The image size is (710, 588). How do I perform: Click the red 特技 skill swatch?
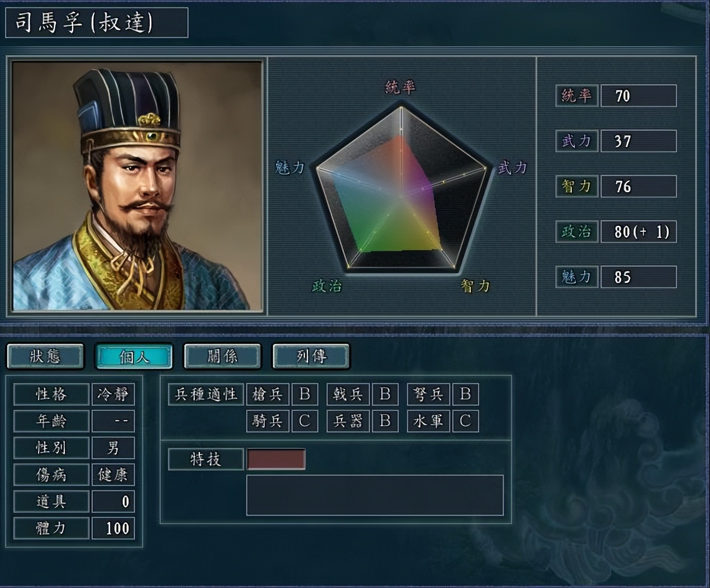click(x=276, y=459)
